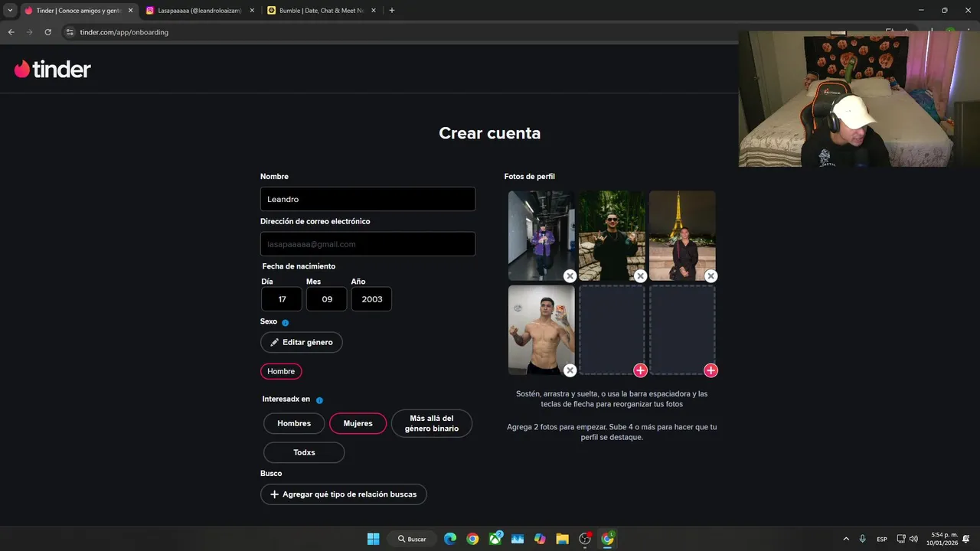This screenshot has height=551, width=980.
Task: Close the Tinder browser tab
Action: (130, 11)
